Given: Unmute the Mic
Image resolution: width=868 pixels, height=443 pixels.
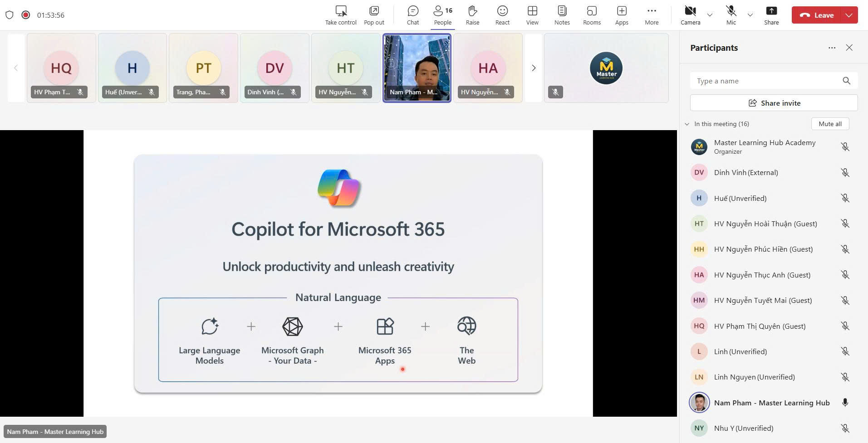Looking at the screenshot, I should point(731,15).
